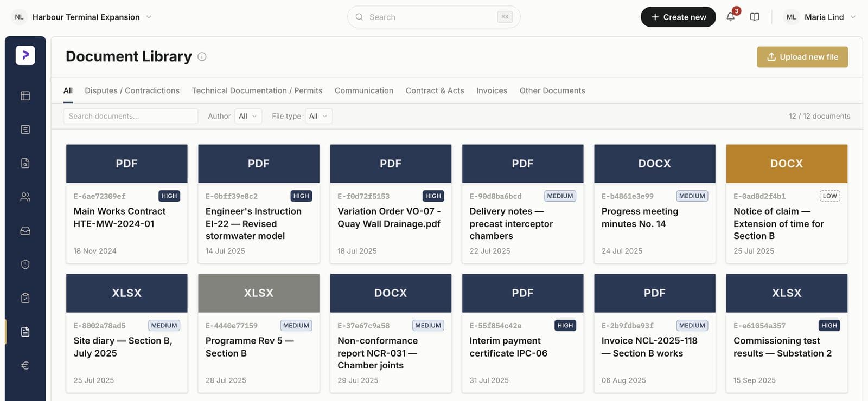Open Main Works Contract PDF thumbnail
This screenshot has height=401, width=868.
(127, 164)
